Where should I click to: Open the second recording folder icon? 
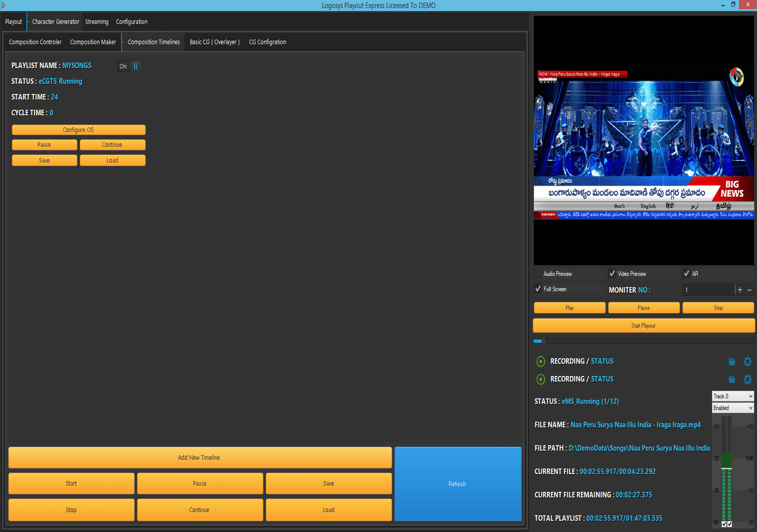coord(732,379)
